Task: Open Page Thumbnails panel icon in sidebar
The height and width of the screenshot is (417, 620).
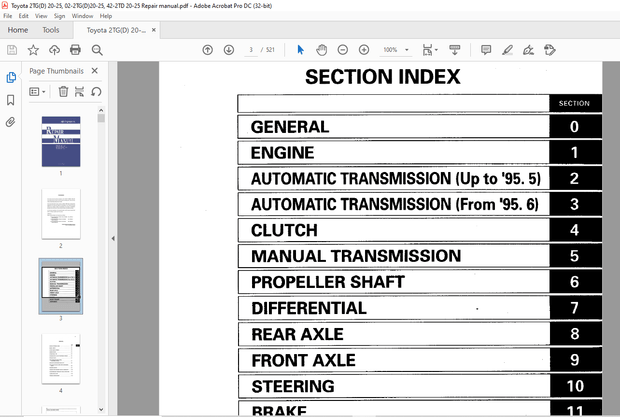Action: (x=11, y=77)
